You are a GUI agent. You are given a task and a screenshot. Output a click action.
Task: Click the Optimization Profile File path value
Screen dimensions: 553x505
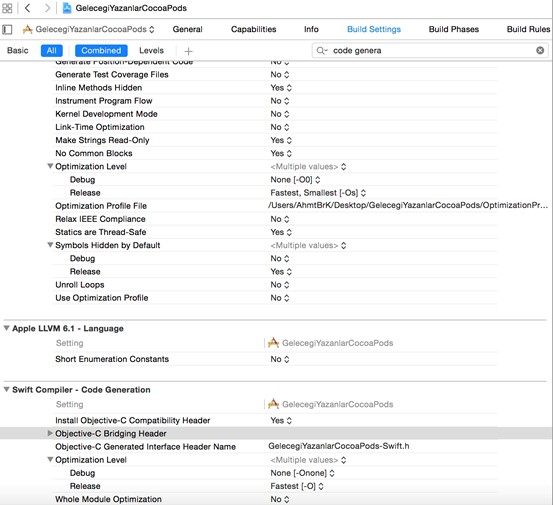pyautogui.click(x=408, y=205)
